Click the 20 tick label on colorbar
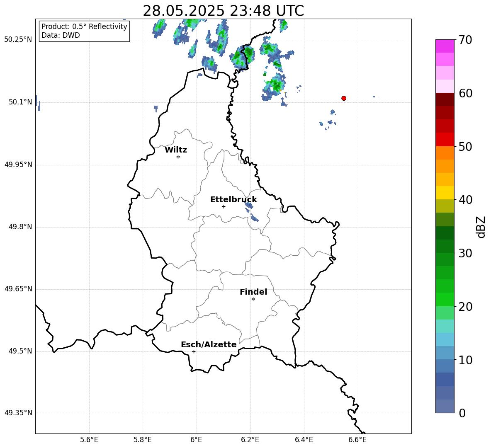Screen dimensions: 491x448 (x=465, y=307)
